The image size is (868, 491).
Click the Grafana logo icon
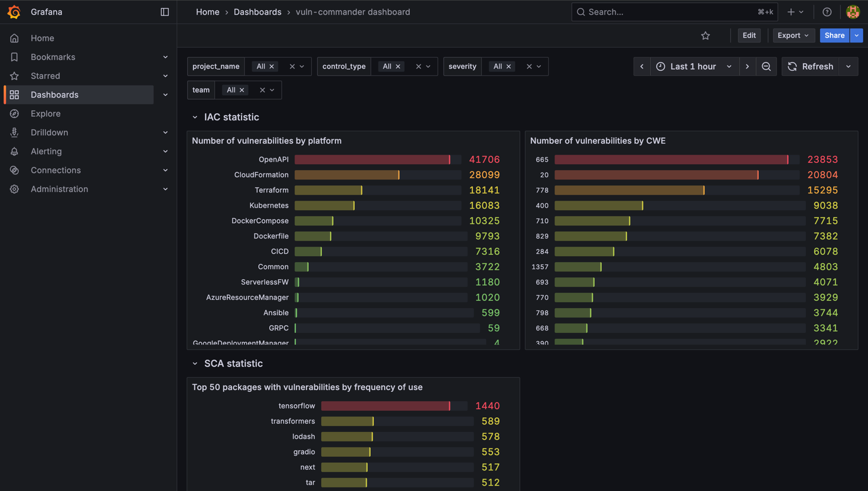[x=14, y=12]
